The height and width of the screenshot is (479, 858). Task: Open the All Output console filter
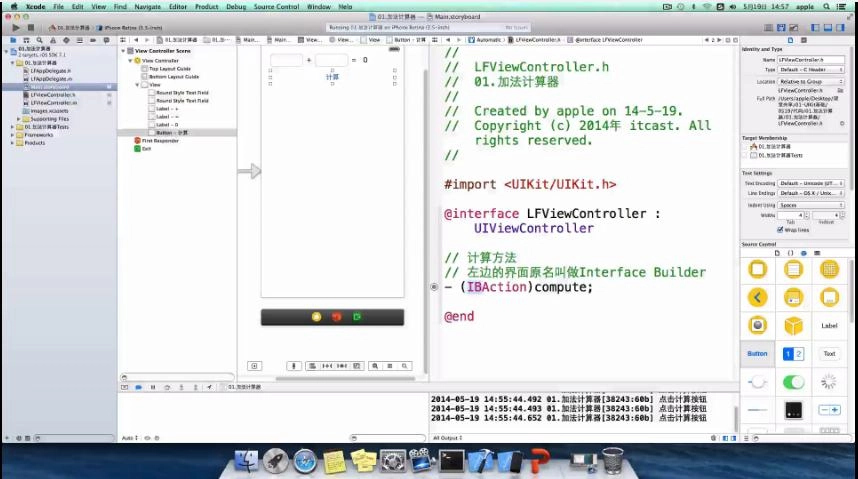click(x=448, y=438)
